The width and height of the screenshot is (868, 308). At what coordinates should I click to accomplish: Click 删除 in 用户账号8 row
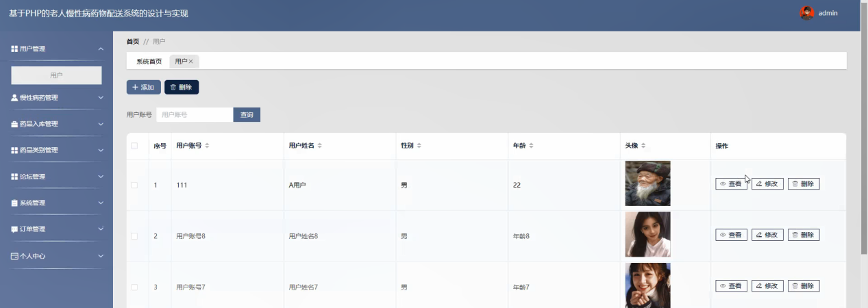click(x=804, y=235)
